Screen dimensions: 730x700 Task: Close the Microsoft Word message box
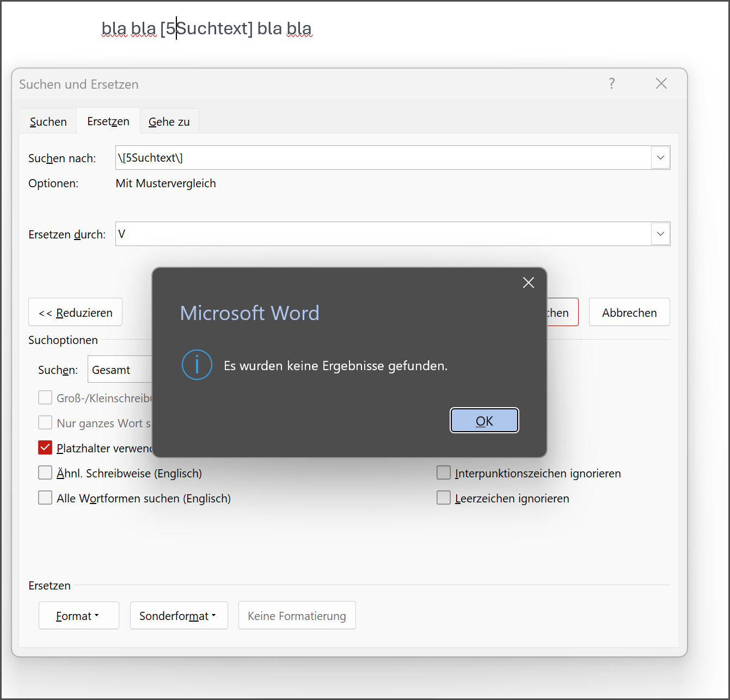point(528,283)
